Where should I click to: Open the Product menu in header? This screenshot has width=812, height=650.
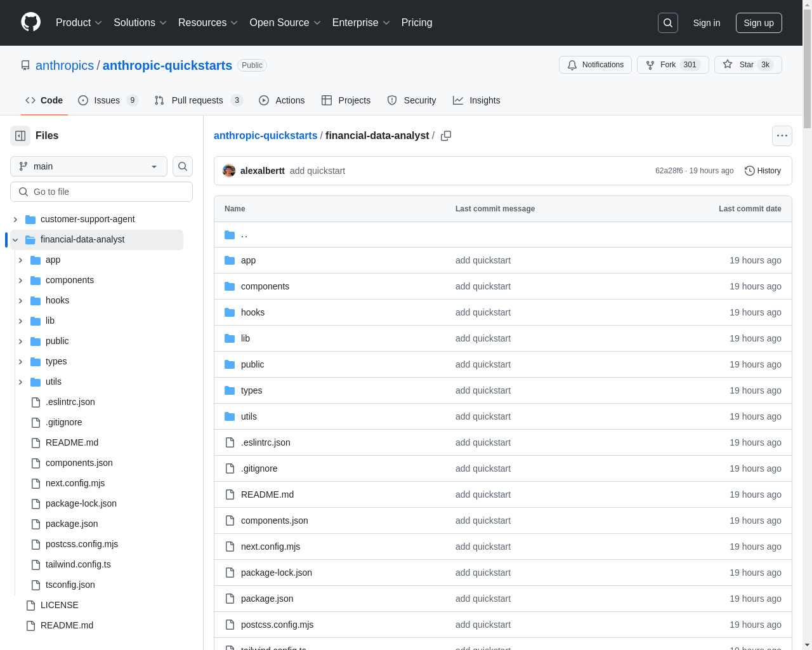click(79, 23)
